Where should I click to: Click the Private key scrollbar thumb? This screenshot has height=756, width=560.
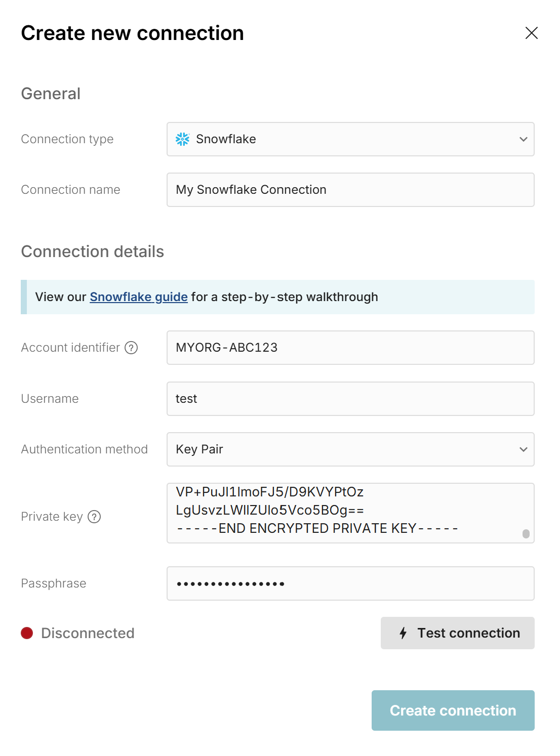tap(526, 534)
